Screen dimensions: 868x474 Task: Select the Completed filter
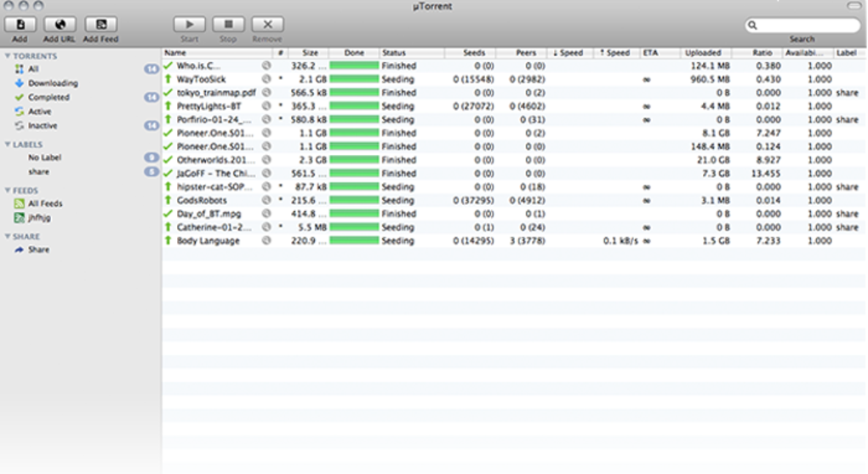[x=49, y=98]
